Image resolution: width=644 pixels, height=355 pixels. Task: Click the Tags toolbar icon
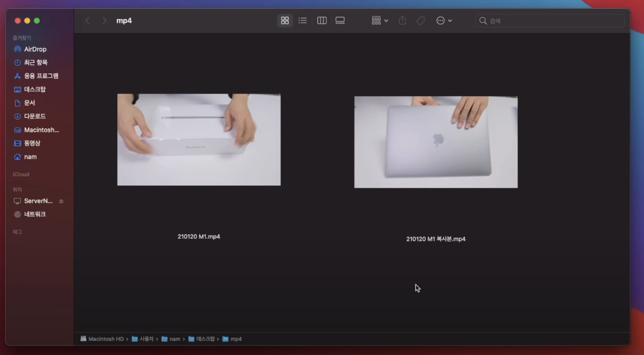(x=421, y=20)
